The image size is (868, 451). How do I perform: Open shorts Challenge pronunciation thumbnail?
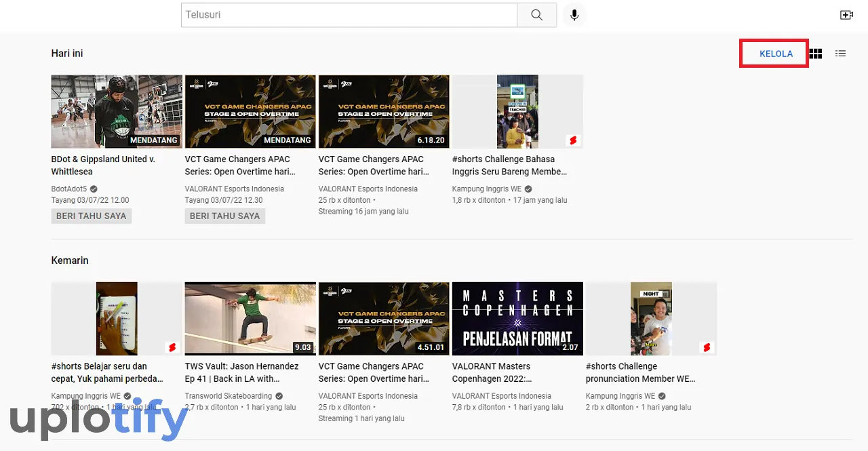coord(651,319)
